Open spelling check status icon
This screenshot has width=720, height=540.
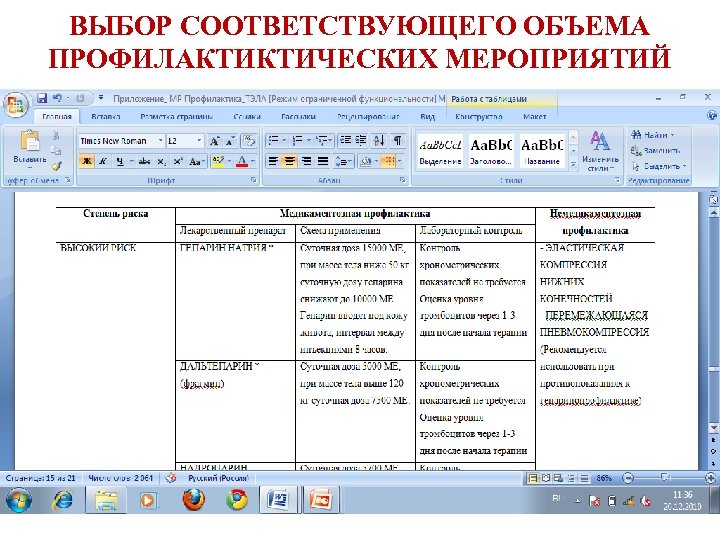(x=171, y=478)
